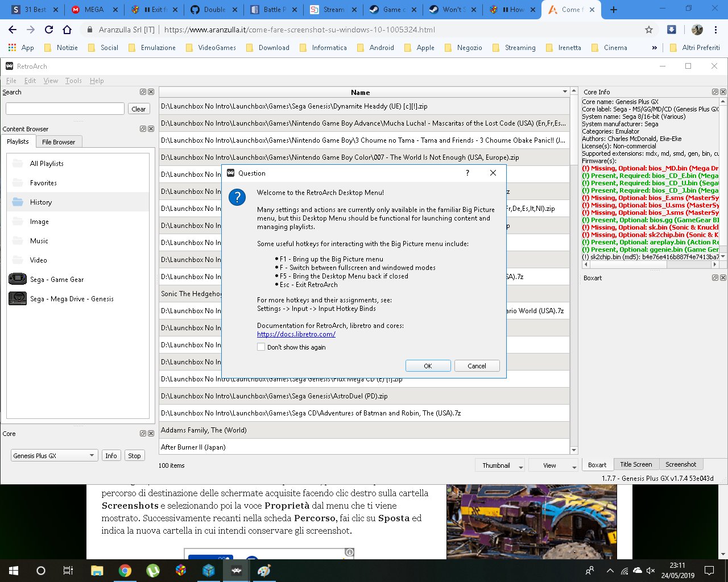Image resolution: width=728 pixels, height=582 pixels.
Task: Close the Search dock panel
Action: (151, 92)
